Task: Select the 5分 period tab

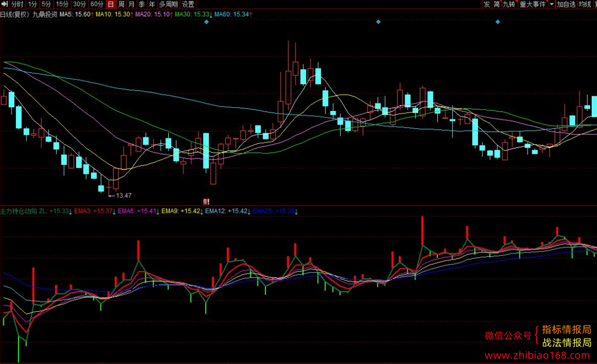Action: pyautogui.click(x=46, y=4)
